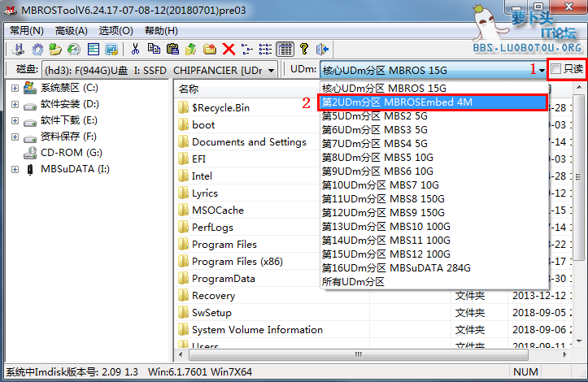Click the clipboard paste icon

click(172, 49)
